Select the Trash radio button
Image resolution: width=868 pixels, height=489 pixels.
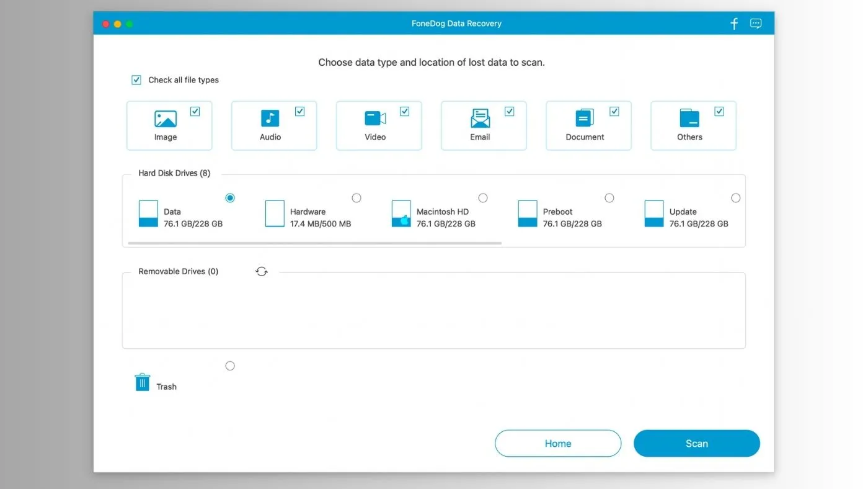pos(230,366)
